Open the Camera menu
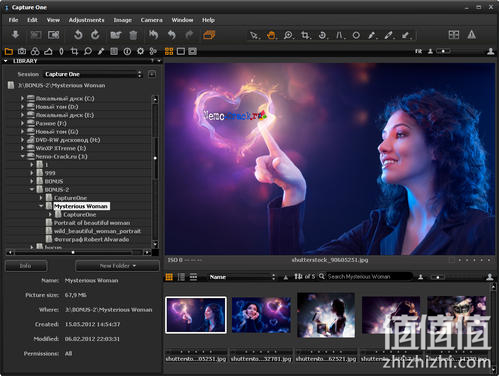The height and width of the screenshot is (376, 499). tap(152, 20)
